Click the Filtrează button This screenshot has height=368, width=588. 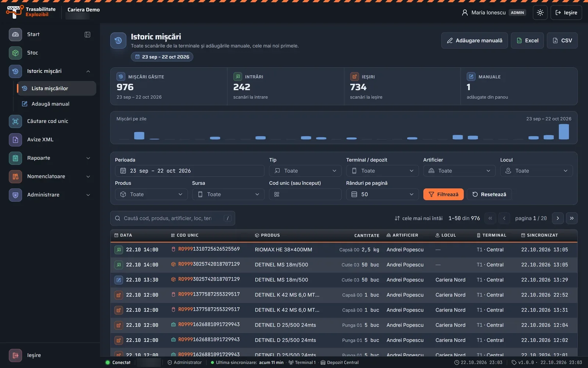[443, 194]
